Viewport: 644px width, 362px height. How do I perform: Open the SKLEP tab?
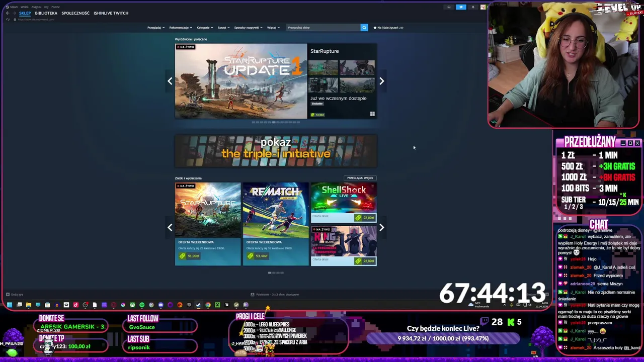[25, 13]
